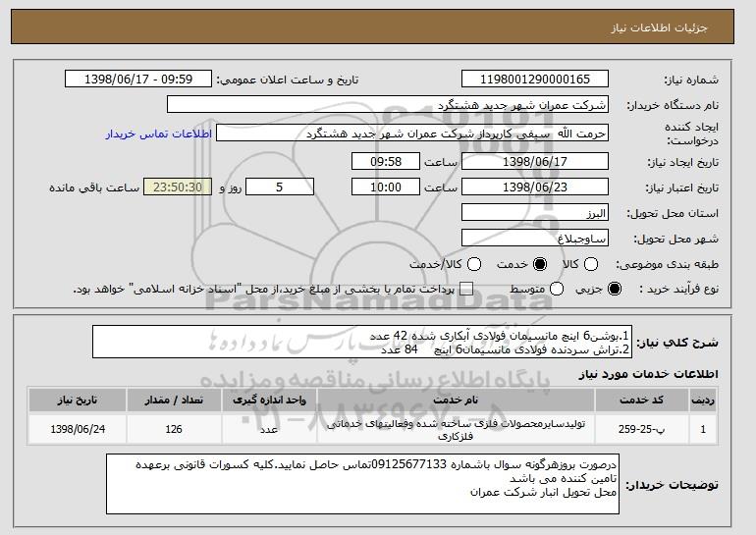Screen dimensions: 756x535
Task: Select the جزیی purchase type radio
Action: tap(615, 289)
